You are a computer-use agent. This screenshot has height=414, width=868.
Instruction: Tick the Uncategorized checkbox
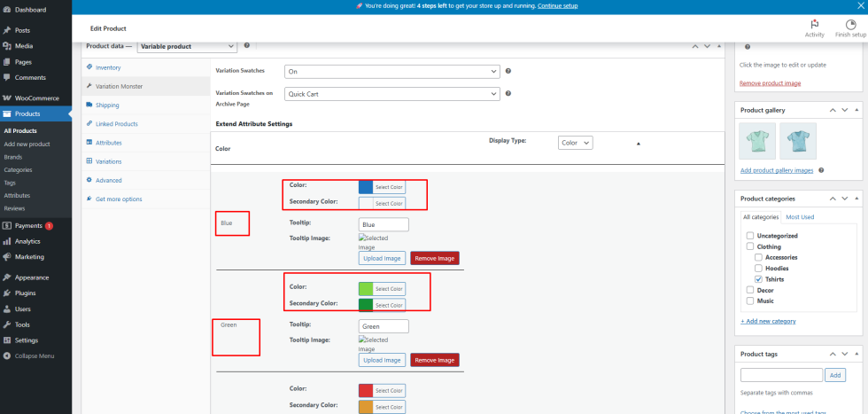750,236
